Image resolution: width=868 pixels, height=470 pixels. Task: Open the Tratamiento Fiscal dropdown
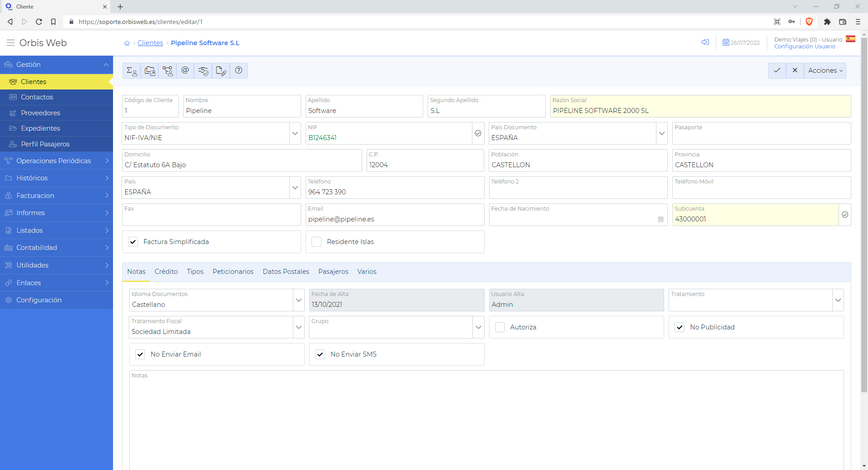[x=299, y=327]
